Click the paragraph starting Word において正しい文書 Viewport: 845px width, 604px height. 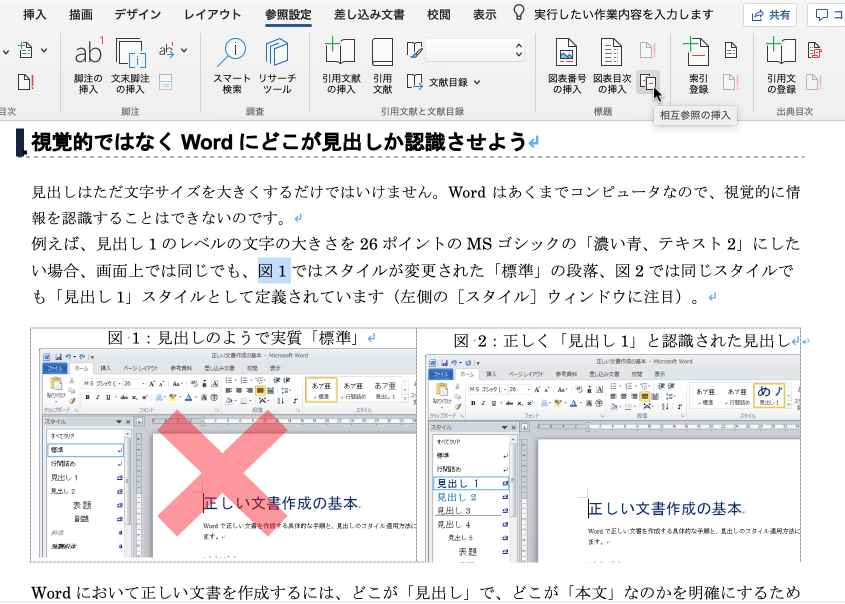point(415,592)
